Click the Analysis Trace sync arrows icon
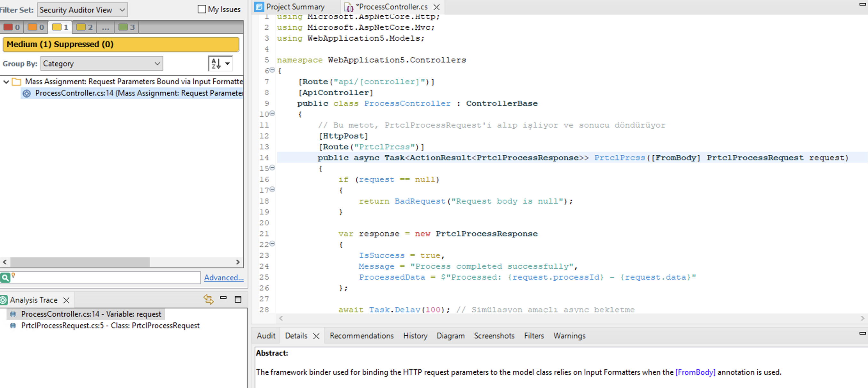This screenshot has height=388, width=868. (x=209, y=299)
